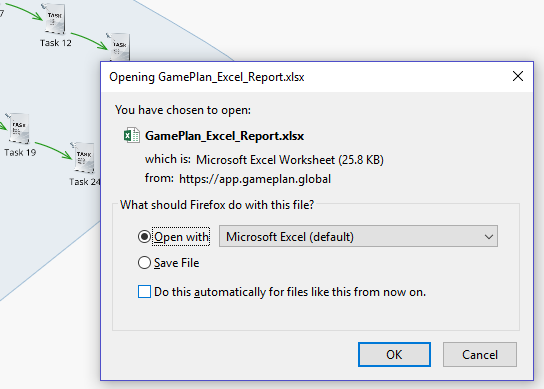This screenshot has height=389, width=544.
Task: Click the Task 24 label
Action: pos(85,182)
